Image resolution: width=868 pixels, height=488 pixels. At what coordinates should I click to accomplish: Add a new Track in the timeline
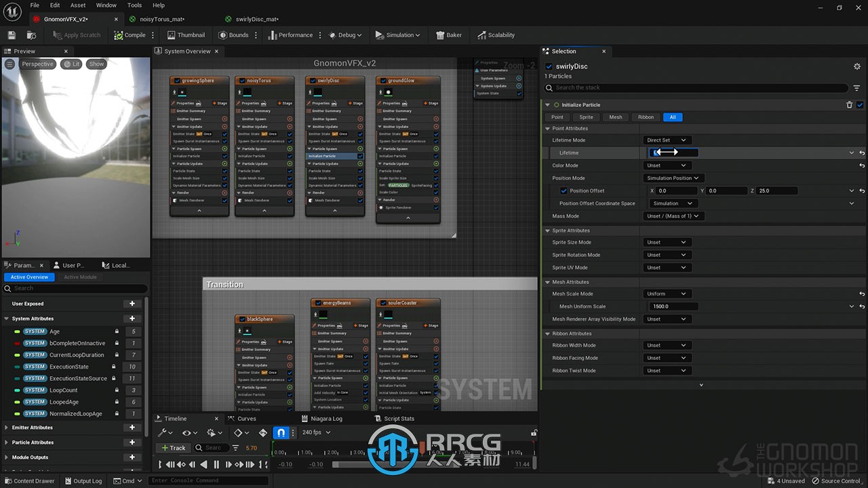click(173, 448)
